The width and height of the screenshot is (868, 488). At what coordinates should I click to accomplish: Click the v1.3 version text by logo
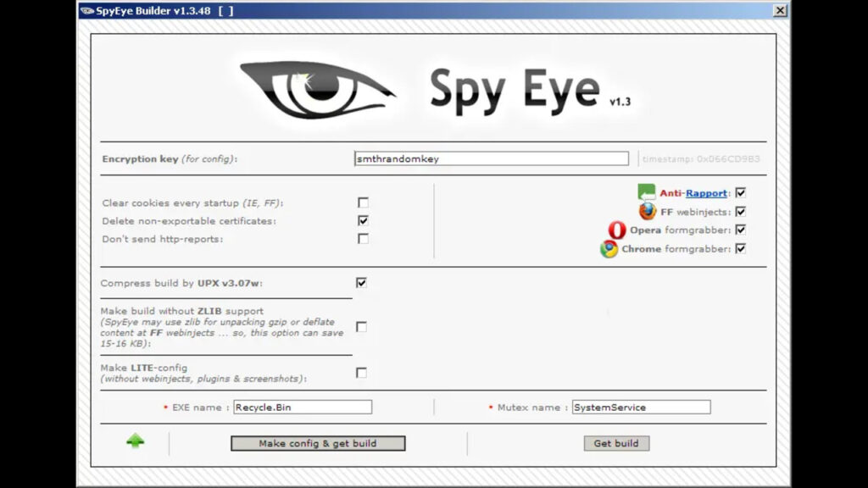tap(620, 102)
